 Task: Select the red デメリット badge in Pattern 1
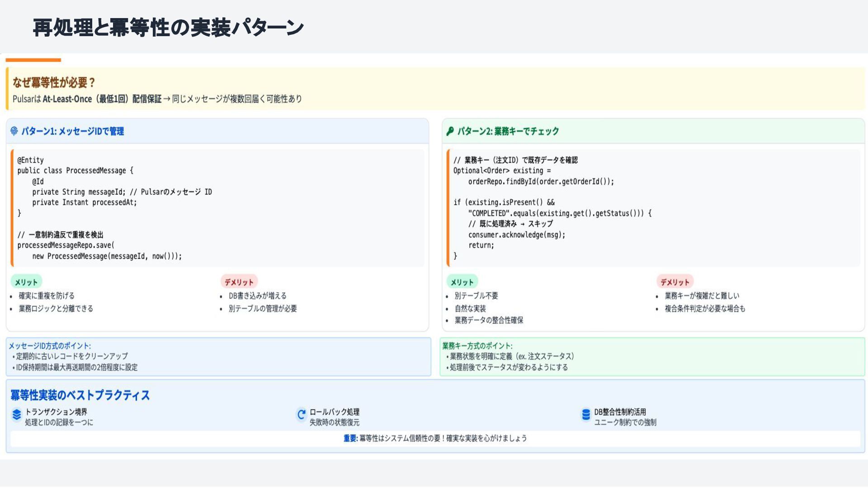239,282
